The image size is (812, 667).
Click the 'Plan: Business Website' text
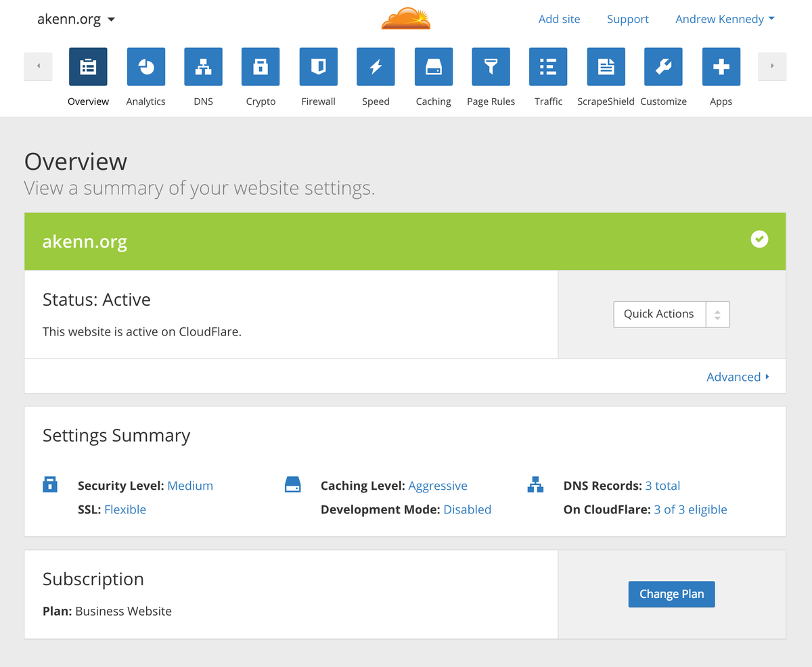[x=107, y=611]
